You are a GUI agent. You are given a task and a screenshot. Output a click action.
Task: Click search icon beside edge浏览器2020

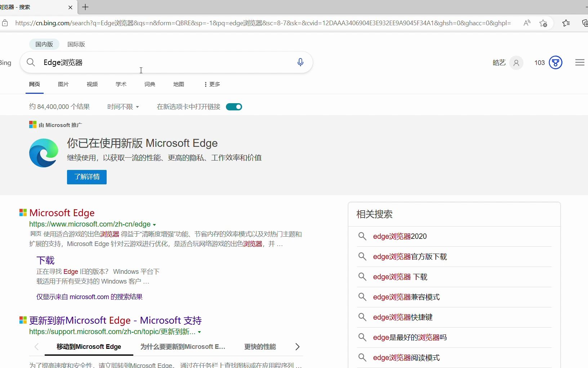pyautogui.click(x=362, y=236)
